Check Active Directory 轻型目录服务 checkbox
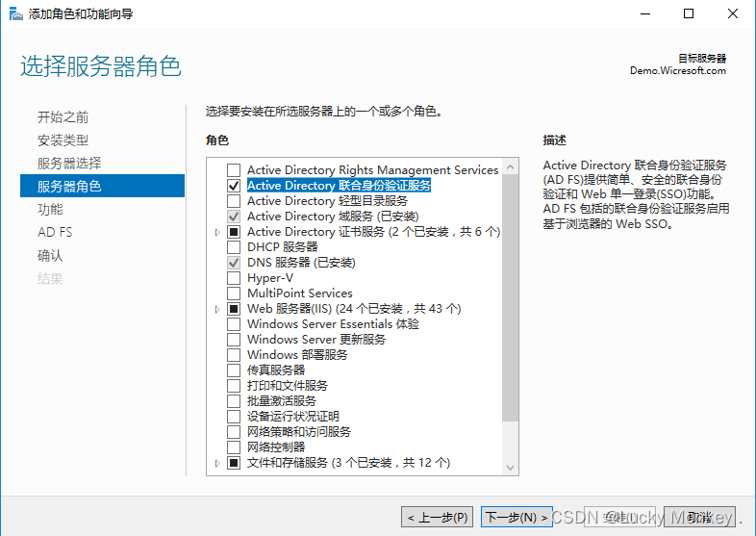 pyautogui.click(x=234, y=201)
